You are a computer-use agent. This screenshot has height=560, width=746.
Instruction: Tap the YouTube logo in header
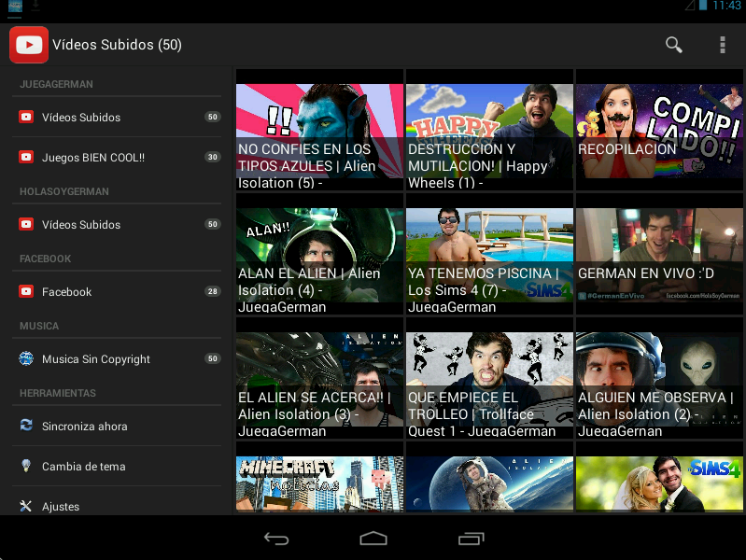29,45
